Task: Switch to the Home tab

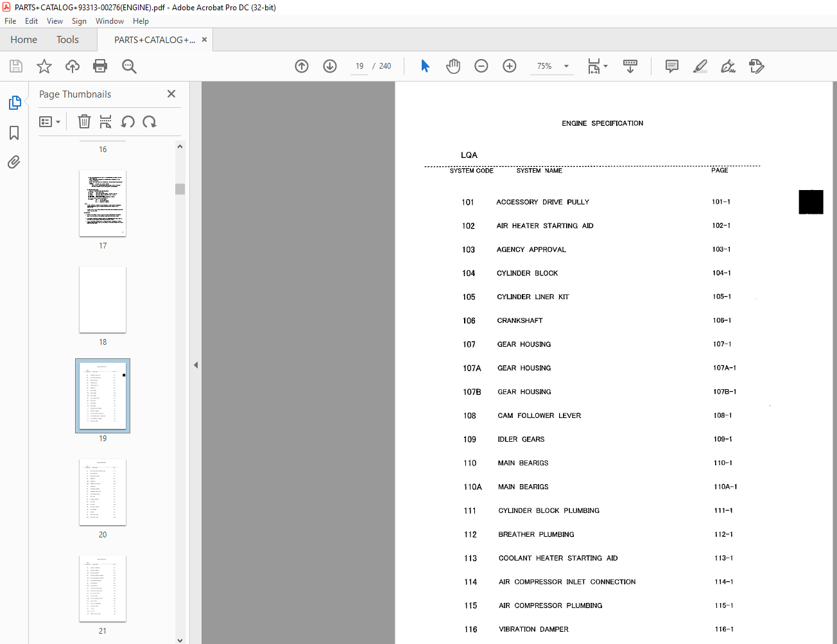Action: click(24, 40)
